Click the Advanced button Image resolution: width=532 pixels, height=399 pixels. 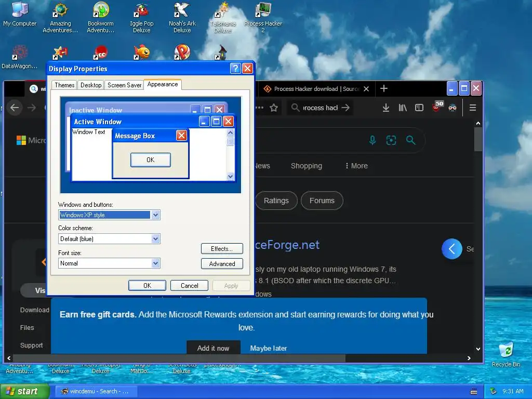coord(222,263)
